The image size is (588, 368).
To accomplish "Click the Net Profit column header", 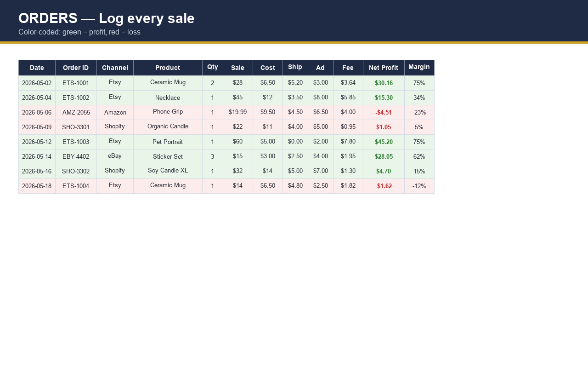I will pyautogui.click(x=384, y=68).
